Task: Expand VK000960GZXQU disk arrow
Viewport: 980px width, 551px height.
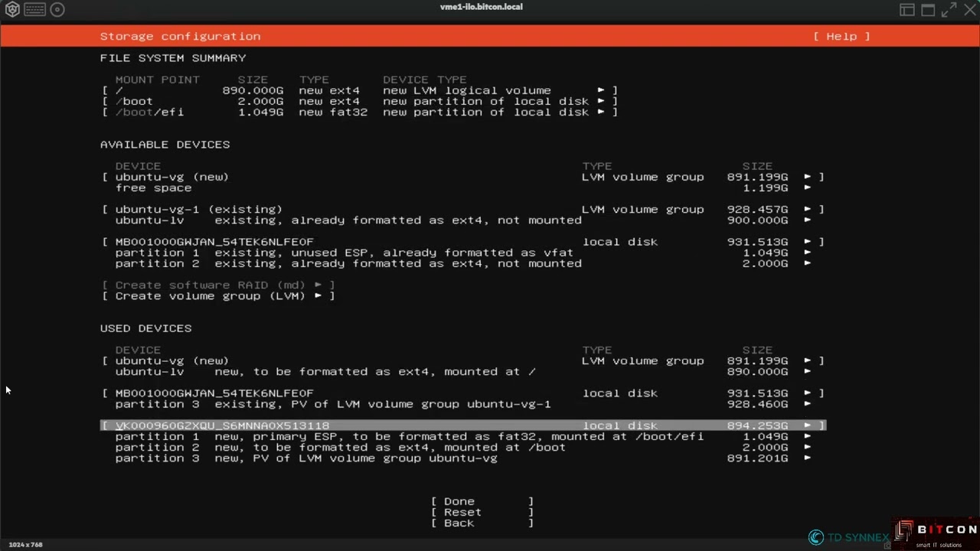Action: [x=808, y=425]
